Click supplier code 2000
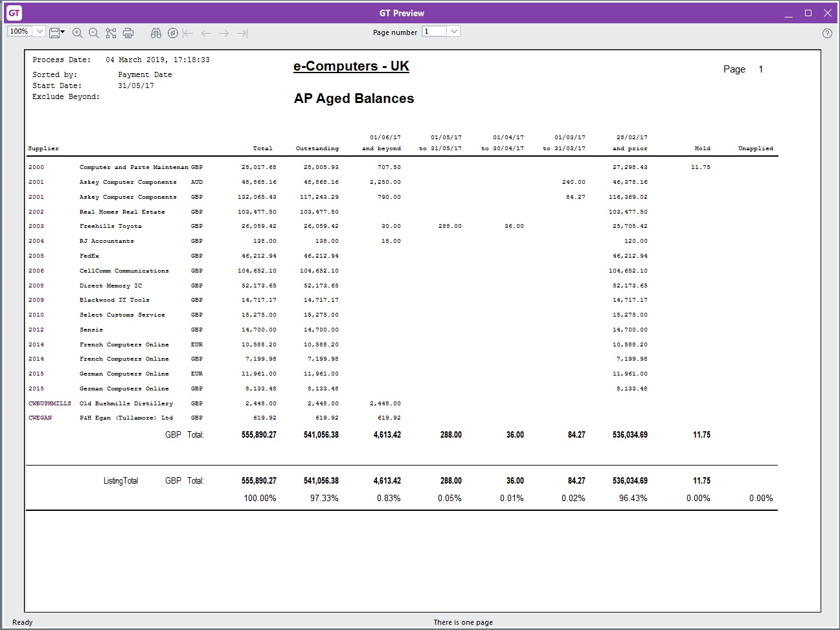 point(36,167)
